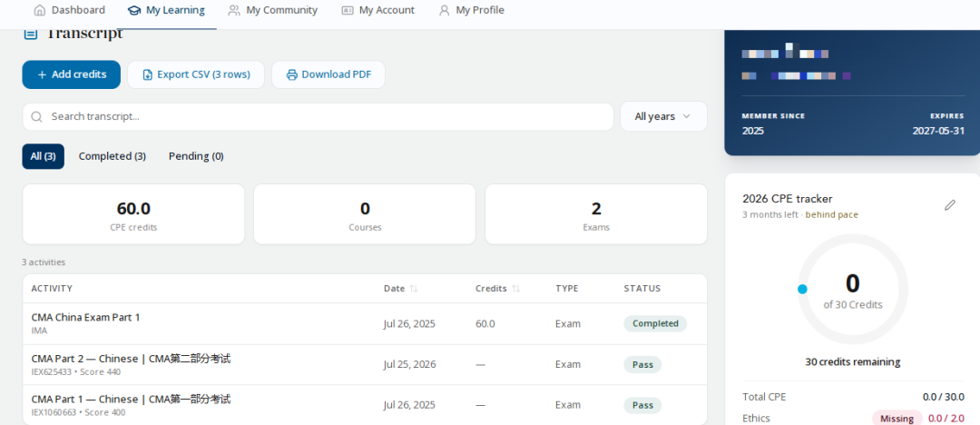
Task: Click the TYPE column header
Action: 567,289
